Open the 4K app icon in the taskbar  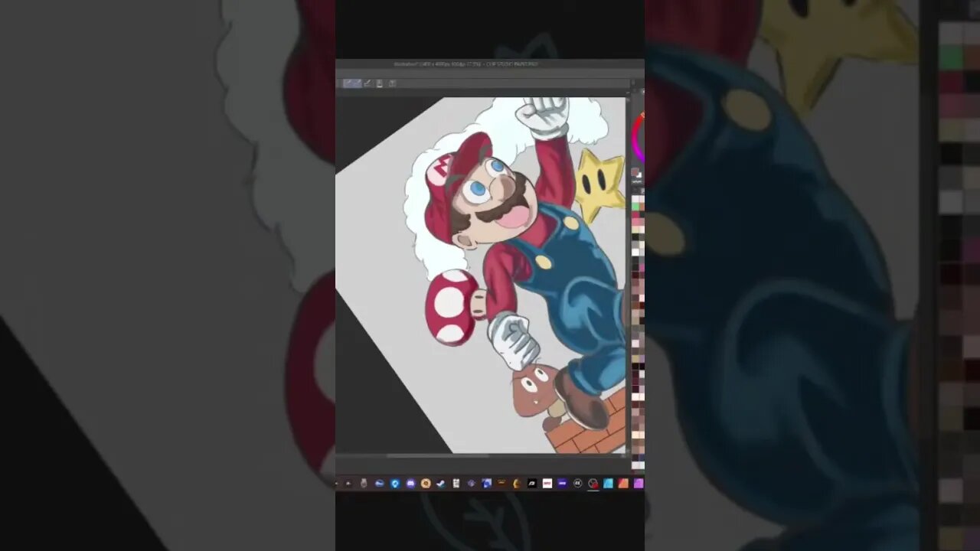click(x=577, y=484)
